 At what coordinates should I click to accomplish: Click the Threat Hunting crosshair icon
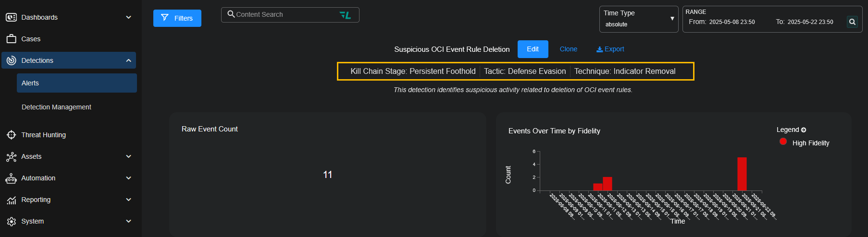tap(11, 135)
